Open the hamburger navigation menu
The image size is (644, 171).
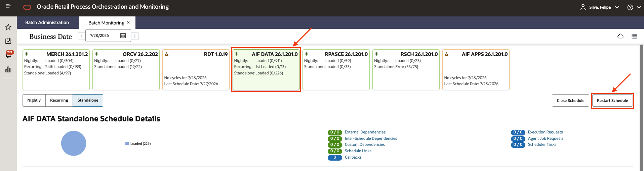[8, 6]
